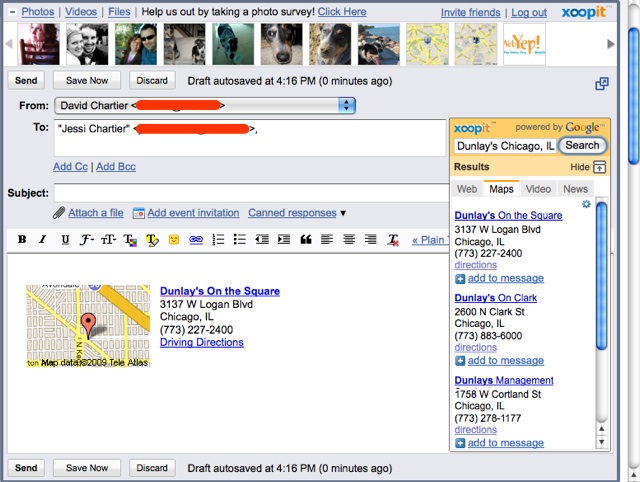Open the gear settings in Xoopit results
The height and width of the screenshot is (482, 640).
tap(586, 204)
